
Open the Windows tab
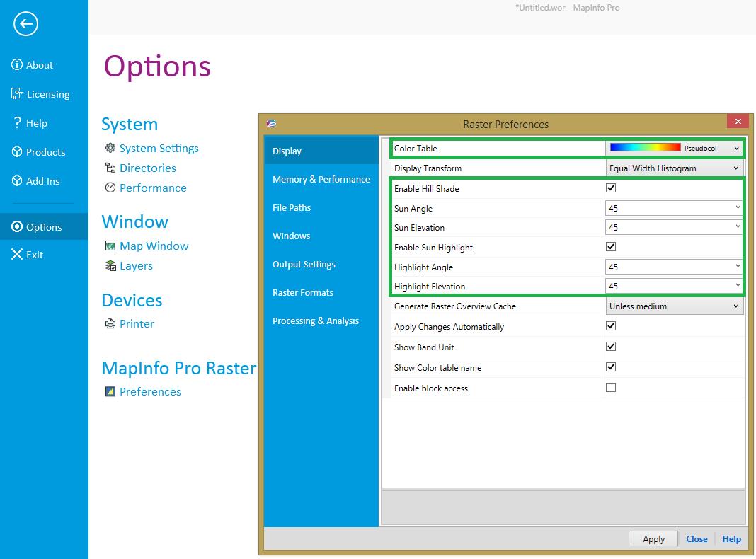pos(321,236)
